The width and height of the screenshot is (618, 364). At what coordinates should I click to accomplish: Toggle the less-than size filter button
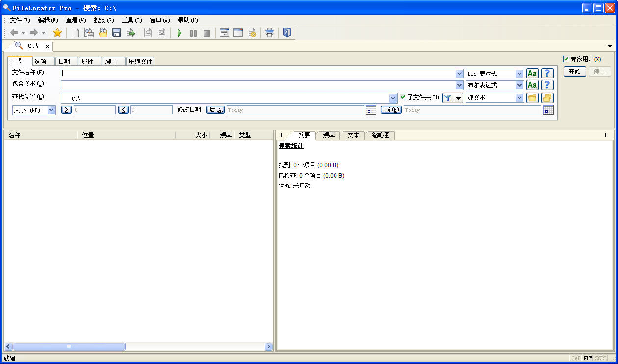(123, 110)
